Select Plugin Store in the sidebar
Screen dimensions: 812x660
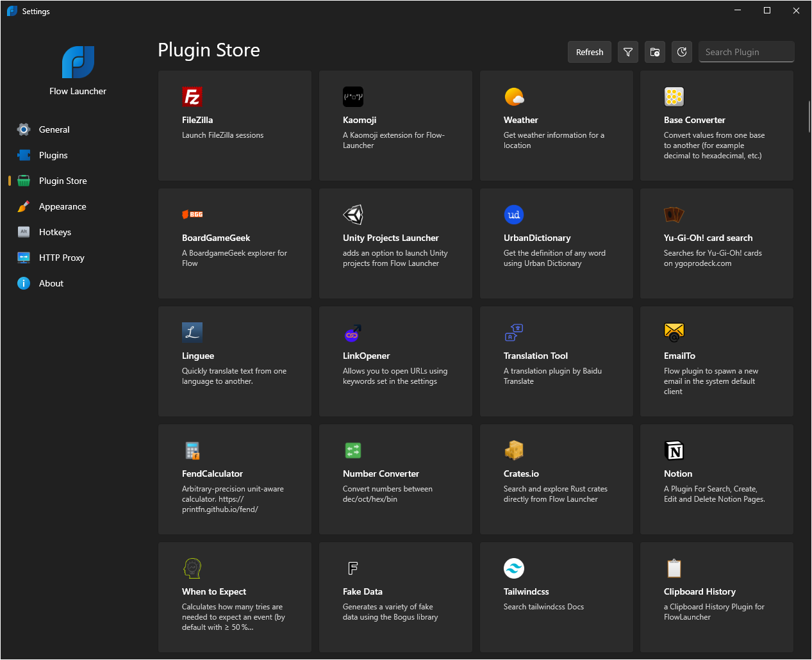78,181
